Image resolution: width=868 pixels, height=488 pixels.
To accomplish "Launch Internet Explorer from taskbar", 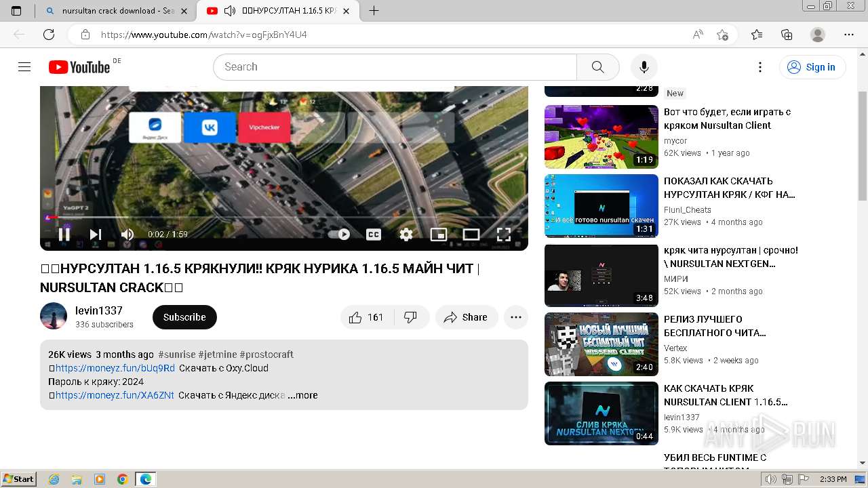I will (x=54, y=479).
